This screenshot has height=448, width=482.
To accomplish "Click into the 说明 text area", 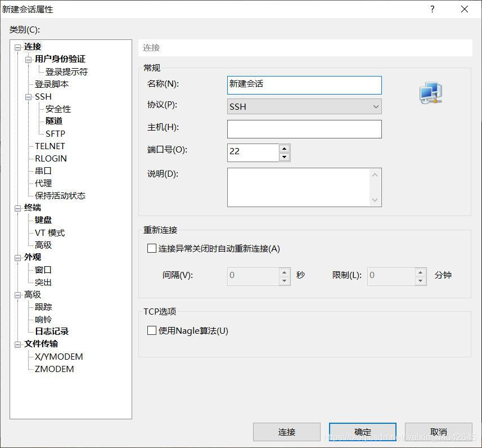I will tap(299, 187).
